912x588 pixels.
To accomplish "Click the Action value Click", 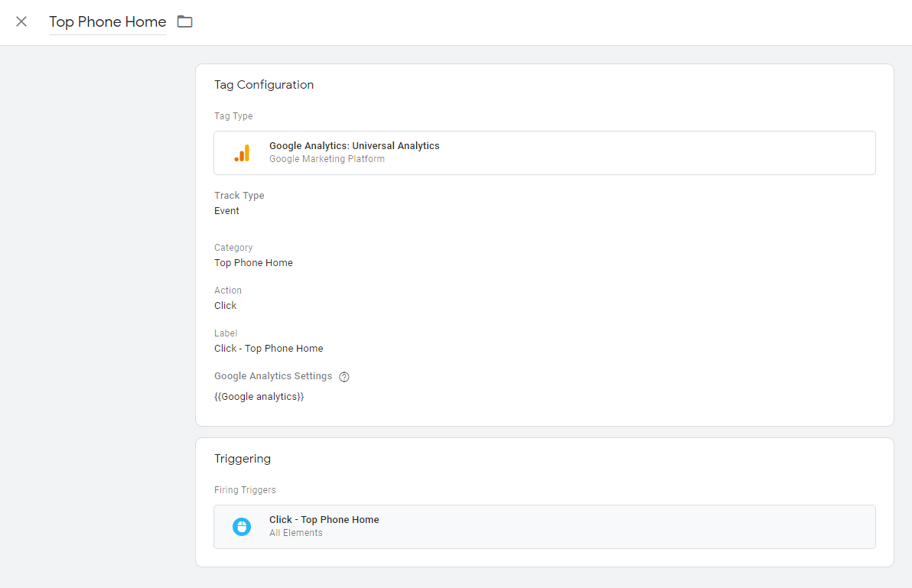I will tap(225, 306).
